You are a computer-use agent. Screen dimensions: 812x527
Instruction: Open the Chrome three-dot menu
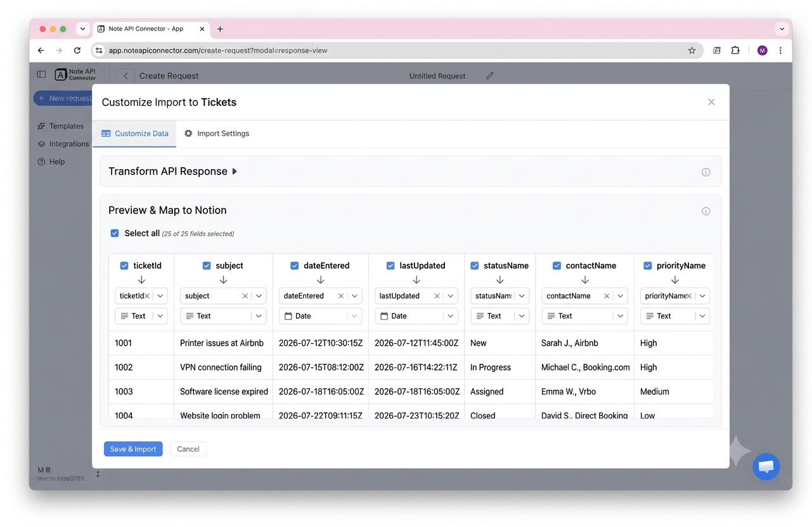(x=780, y=51)
